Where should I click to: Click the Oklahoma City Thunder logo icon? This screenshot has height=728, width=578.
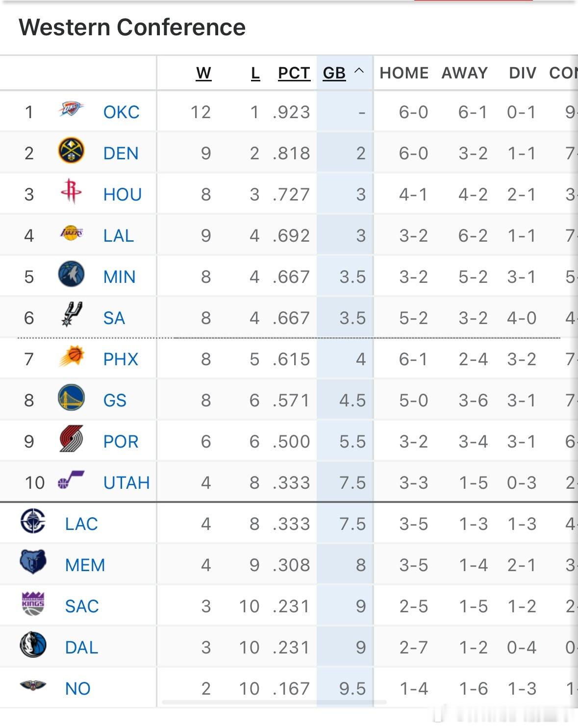[x=71, y=109]
